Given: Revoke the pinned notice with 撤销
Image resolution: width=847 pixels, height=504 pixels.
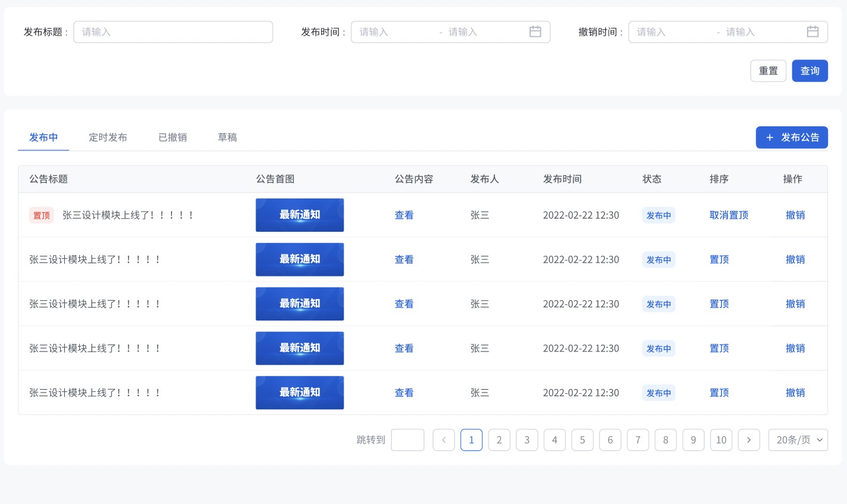Looking at the screenshot, I should (795, 215).
